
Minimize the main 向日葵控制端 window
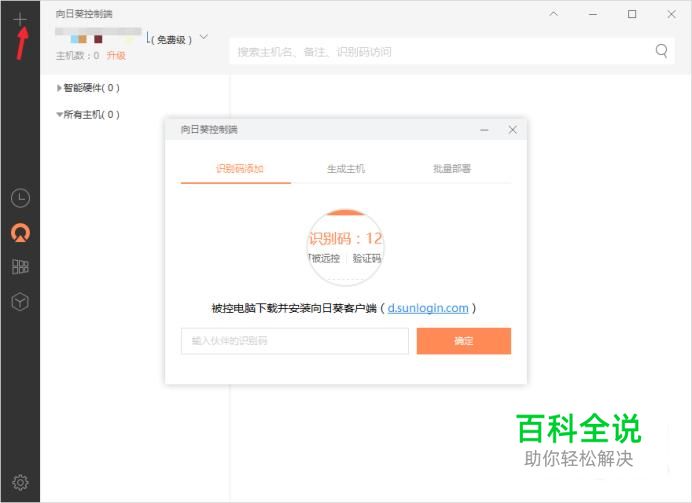(593, 14)
